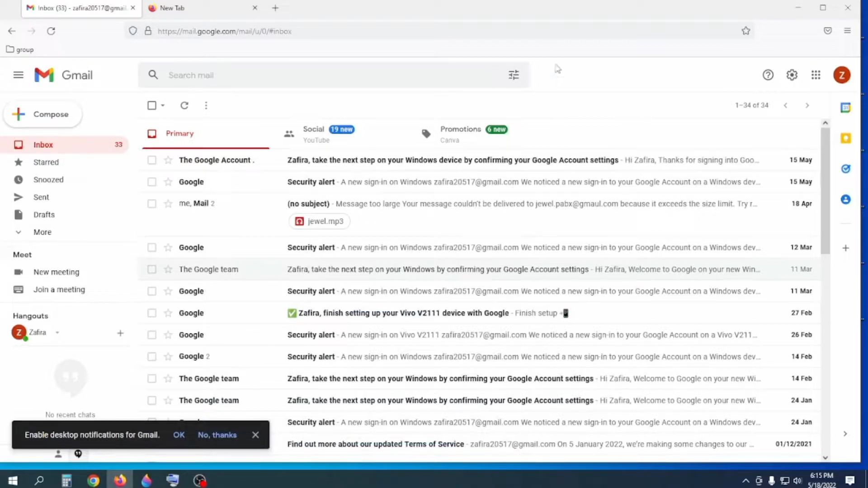Switch to the Primary inbox tab
Viewport: 868px width, 488px height.
206,134
